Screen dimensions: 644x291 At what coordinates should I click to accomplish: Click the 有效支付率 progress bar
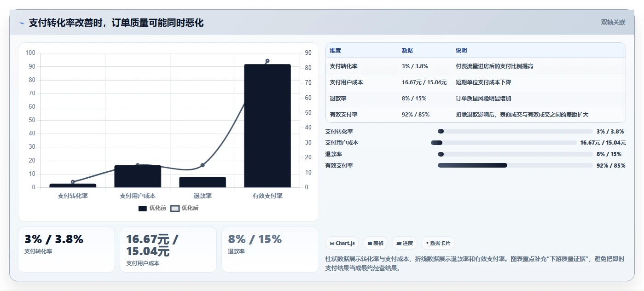click(515, 165)
